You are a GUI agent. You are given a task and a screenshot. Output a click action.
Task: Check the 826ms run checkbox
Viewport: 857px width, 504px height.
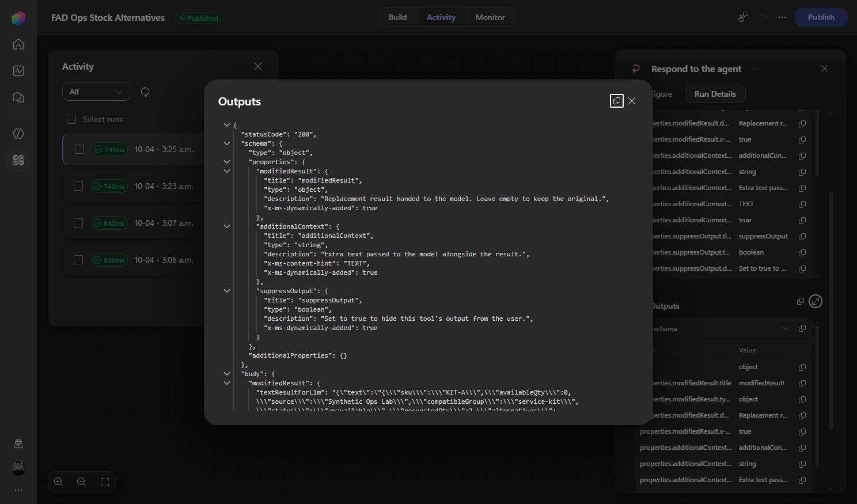point(79,260)
